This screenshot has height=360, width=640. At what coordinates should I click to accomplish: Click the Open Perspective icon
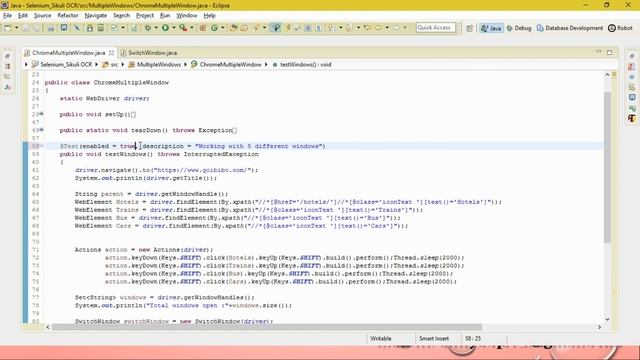pyautogui.click(x=469, y=28)
